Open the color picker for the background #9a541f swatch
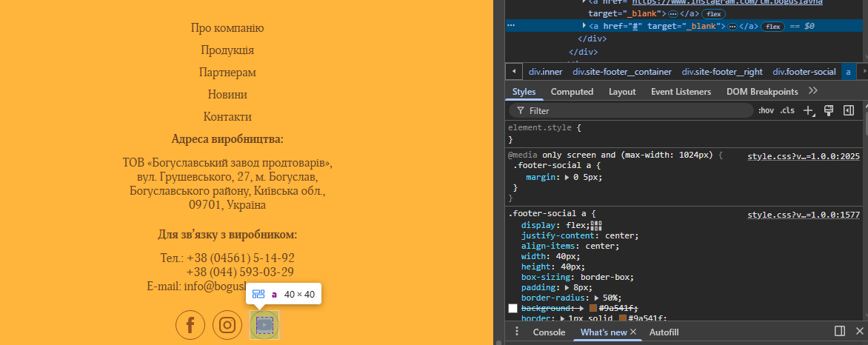868x345 pixels. [593, 308]
